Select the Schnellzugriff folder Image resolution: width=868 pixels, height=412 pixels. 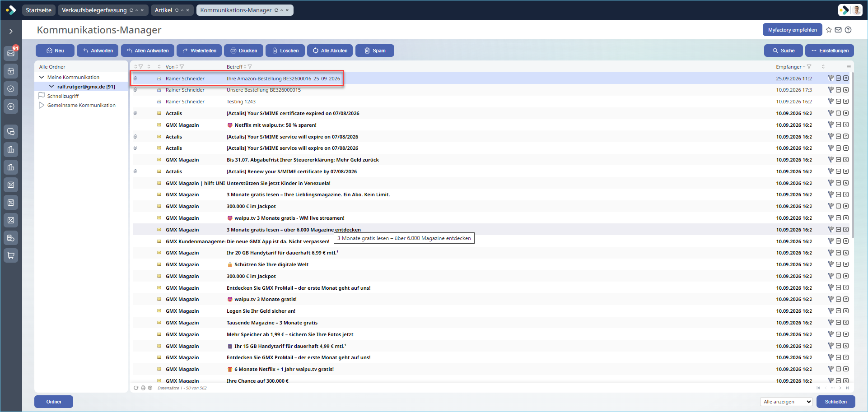click(x=63, y=96)
